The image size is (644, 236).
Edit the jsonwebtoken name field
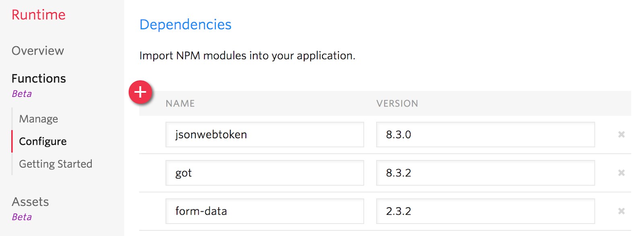click(265, 135)
